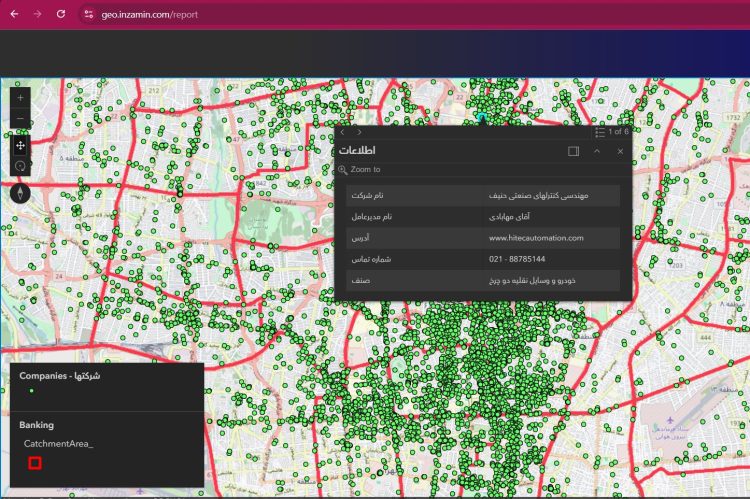Click the green Companies legend symbol
The image size is (750, 499).
point(32,391)
